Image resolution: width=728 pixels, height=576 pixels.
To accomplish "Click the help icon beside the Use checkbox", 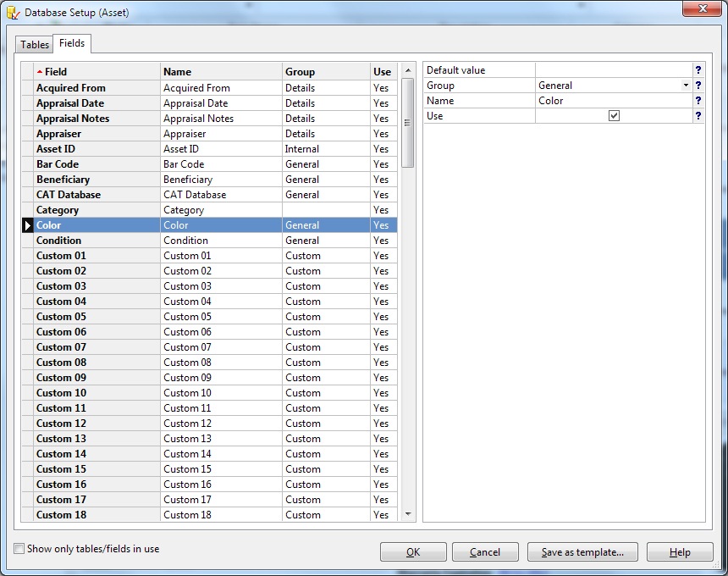I will [698, 116].
